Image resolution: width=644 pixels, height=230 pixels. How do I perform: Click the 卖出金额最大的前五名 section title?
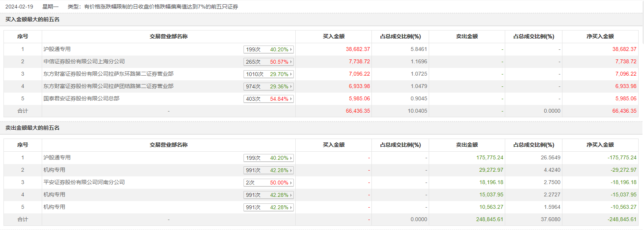tap(32, 128)
